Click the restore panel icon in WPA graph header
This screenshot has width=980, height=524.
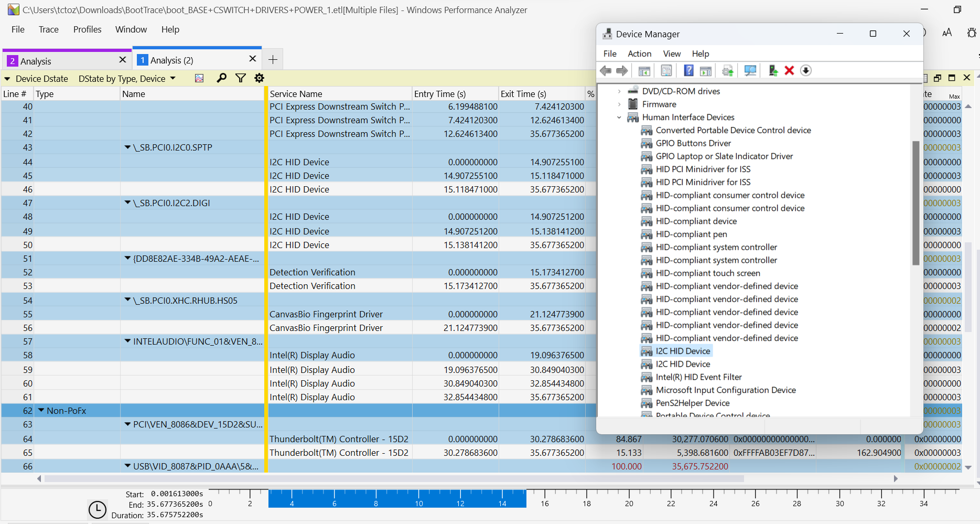(938, 78)
